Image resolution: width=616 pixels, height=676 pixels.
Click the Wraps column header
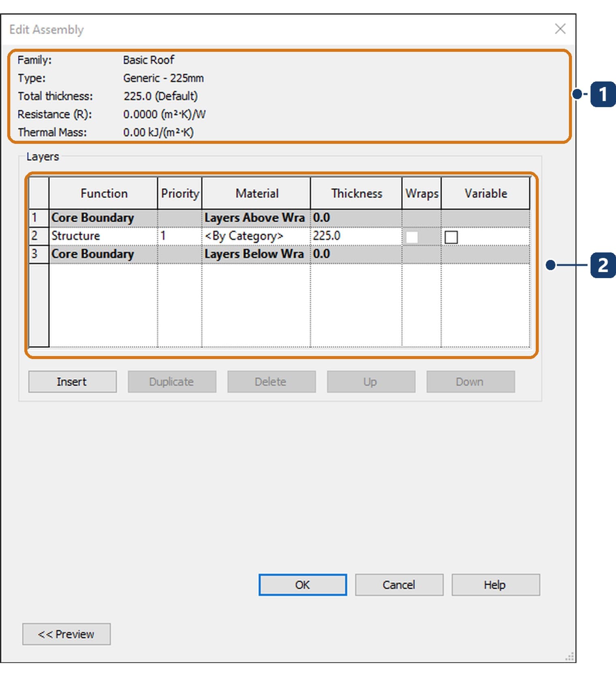tap(421, 193)
